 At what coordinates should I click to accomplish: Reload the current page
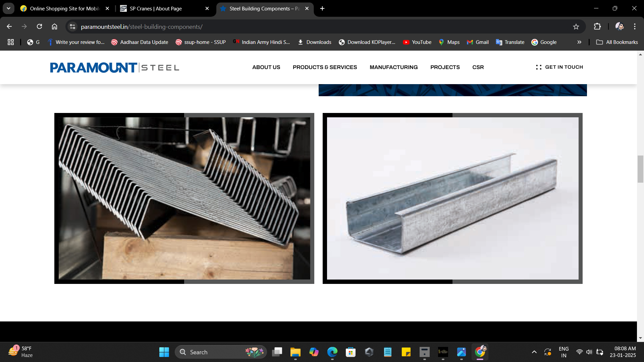[39, 26]
